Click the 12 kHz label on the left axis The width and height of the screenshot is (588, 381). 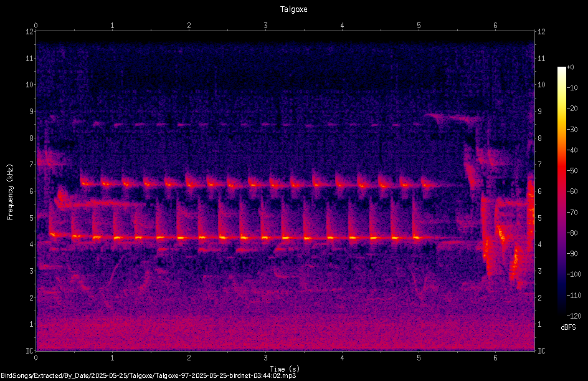pyautogui.click(x=30, y=32)
